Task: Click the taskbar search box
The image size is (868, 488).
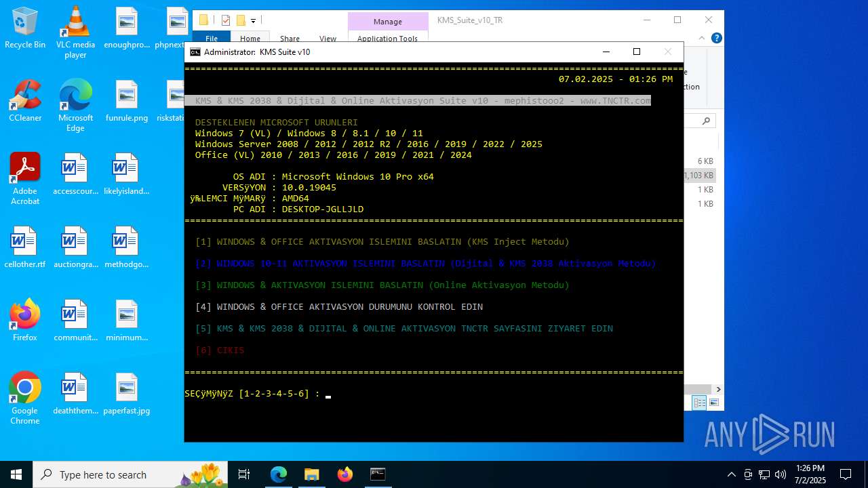Action: pos(132,474)
